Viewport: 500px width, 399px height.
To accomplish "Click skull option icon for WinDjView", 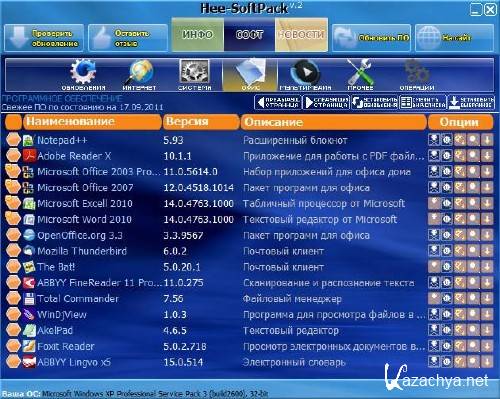I will (434, 314).
